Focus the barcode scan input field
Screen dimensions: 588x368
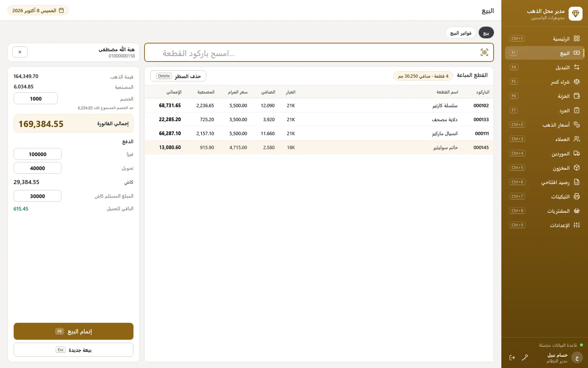319,53
